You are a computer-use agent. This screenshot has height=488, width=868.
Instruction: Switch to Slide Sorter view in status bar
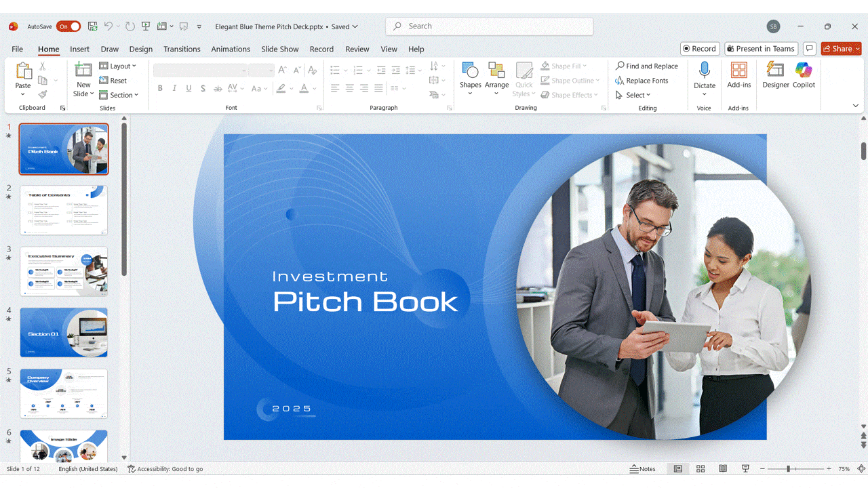coord(701,468)
